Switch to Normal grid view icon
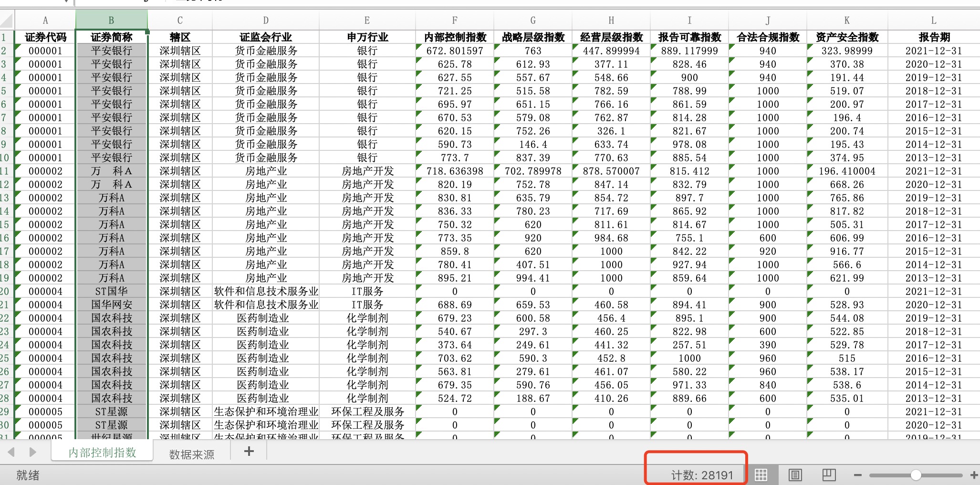Image resolution: width=980 pixels, height=485 pixels. [761, 474]
